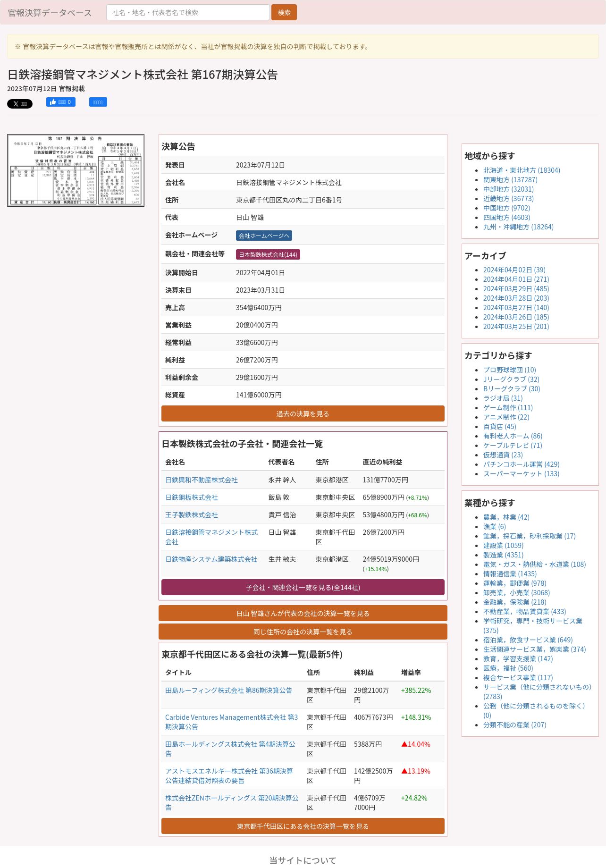The height and width of the screenshot is (868, 606).
Task: Open アストモスエネルギー株式会社 第36期決算公告
Action: tap(229, 776)
